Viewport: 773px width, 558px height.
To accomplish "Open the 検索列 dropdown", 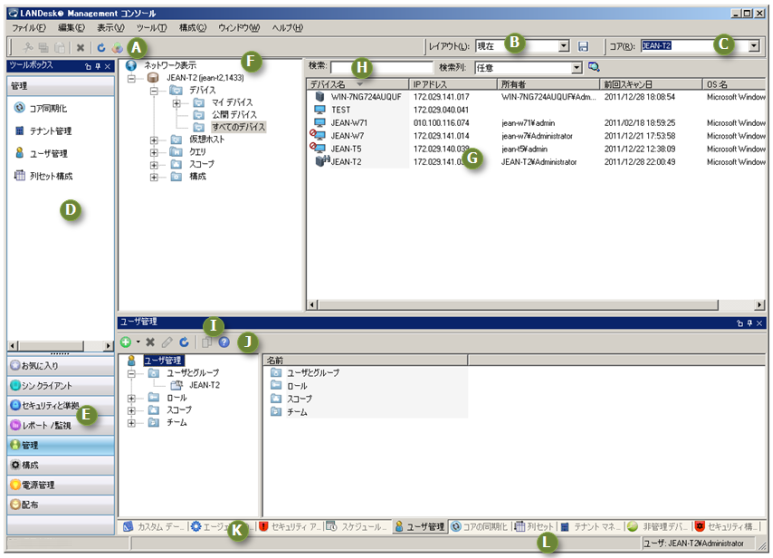I will tap(576, 68).
